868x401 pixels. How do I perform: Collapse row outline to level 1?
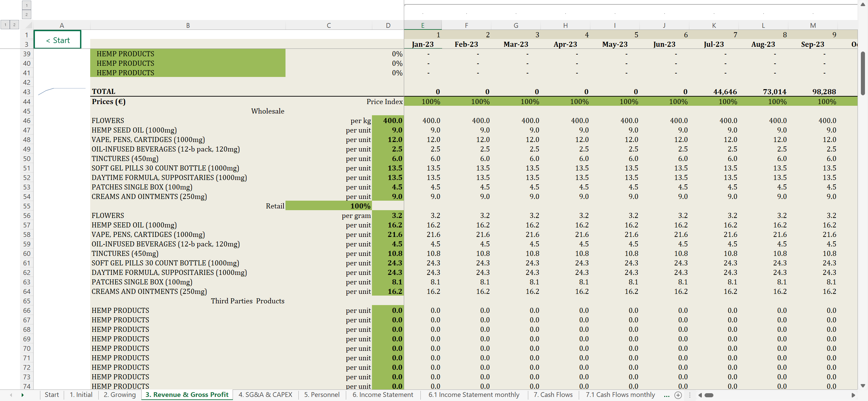5,24
